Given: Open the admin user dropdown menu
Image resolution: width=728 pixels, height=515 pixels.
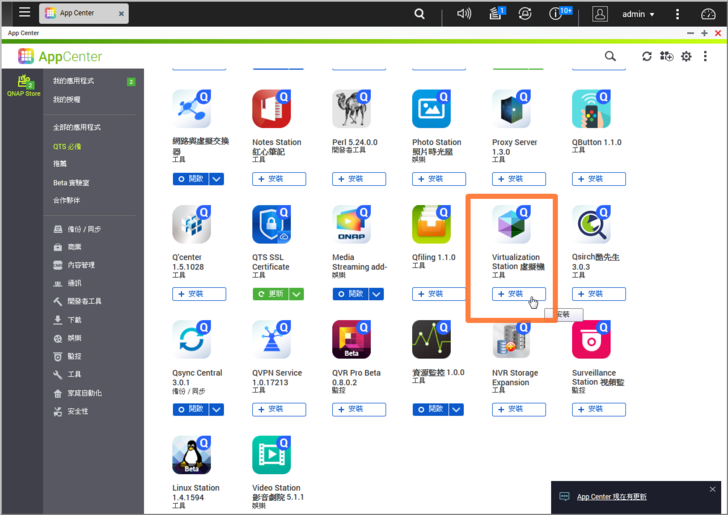Looking at the screenshot, I should click(638, 14).
